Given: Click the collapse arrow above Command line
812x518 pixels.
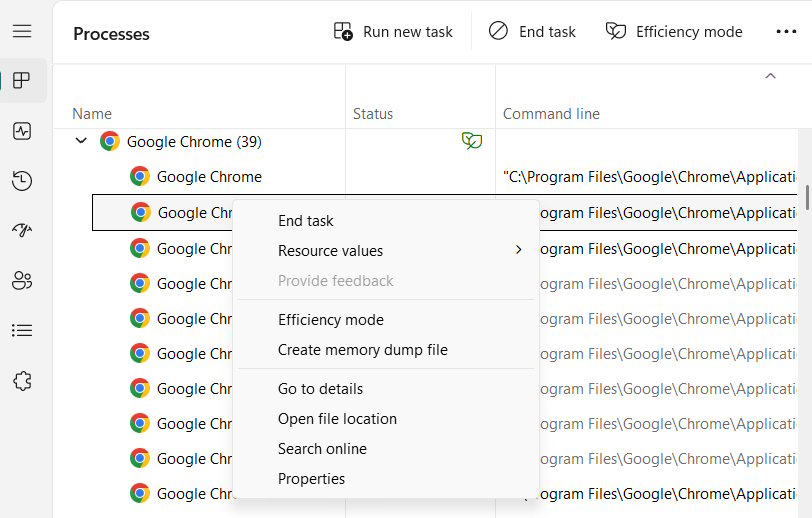Looking at the screenshot, I should 771,76.
